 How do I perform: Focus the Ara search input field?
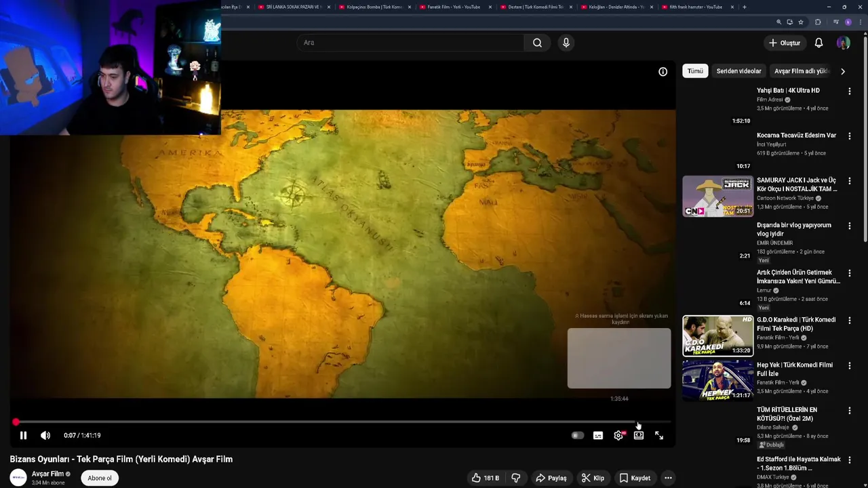point(411,43)
